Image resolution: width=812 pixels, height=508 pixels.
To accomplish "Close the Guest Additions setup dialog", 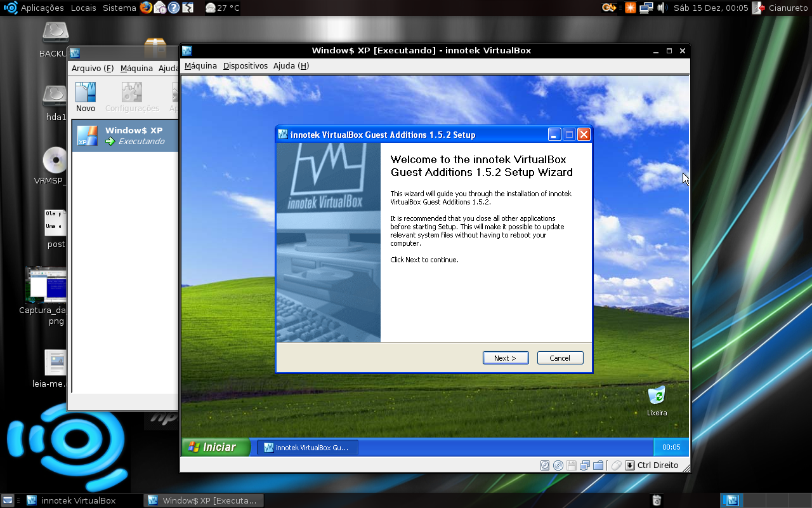I will (x=584, y=134).
